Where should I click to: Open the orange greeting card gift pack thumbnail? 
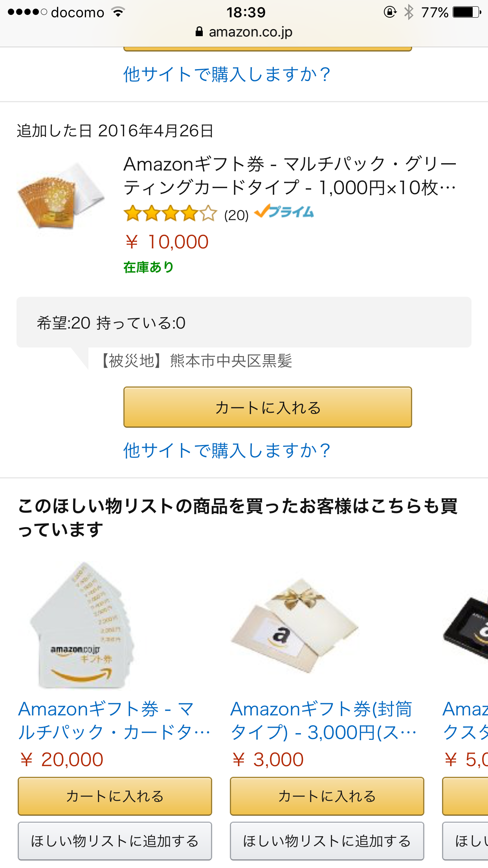61,196
